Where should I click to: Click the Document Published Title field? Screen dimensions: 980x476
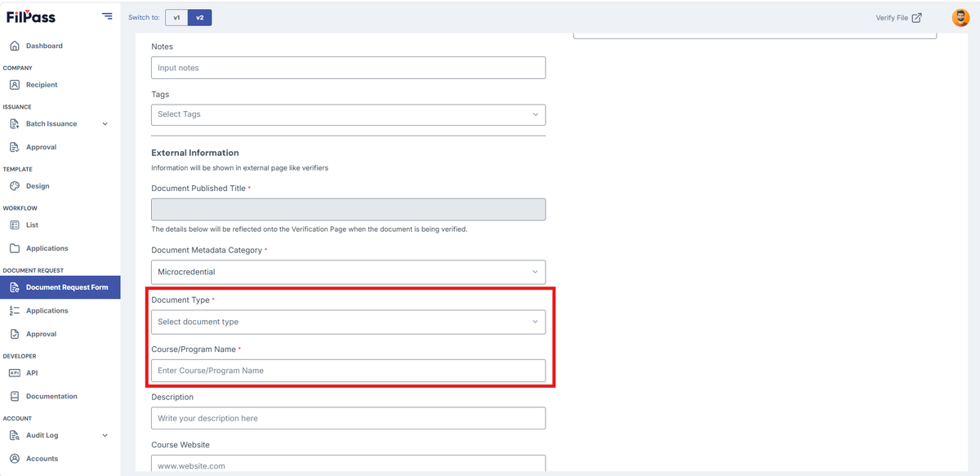coord(349,209)
